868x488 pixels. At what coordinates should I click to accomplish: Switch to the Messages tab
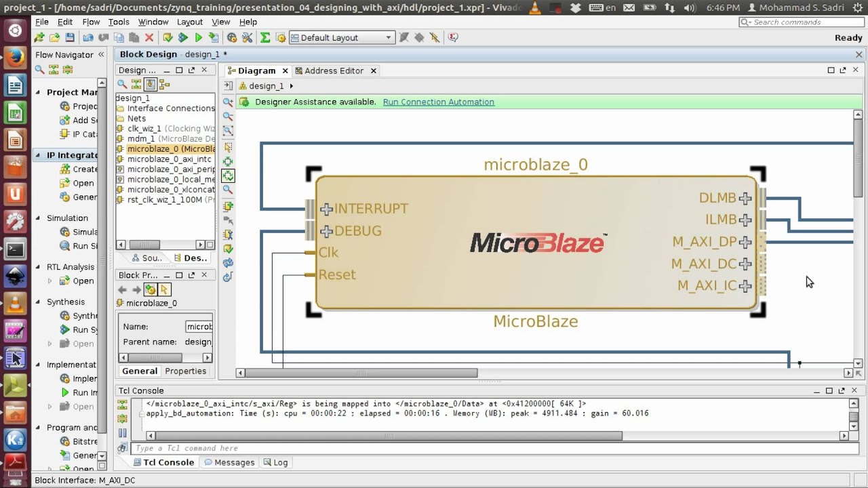point(229,462)
